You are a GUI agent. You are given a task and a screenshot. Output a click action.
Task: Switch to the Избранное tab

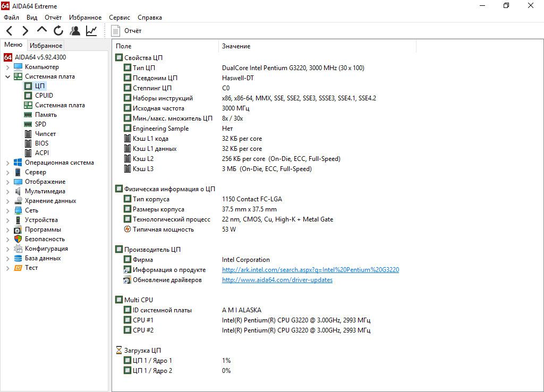(x=46, y=46)
